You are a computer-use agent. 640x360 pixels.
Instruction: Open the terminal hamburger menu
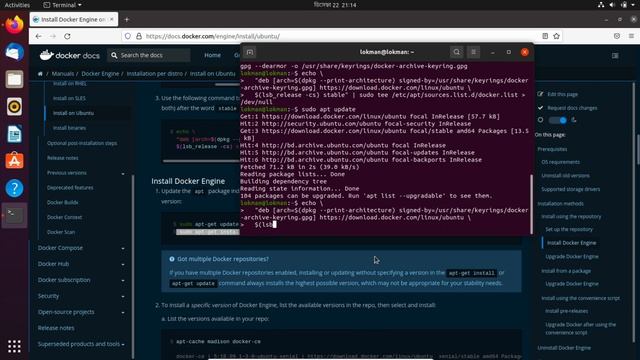coord(473,52)
